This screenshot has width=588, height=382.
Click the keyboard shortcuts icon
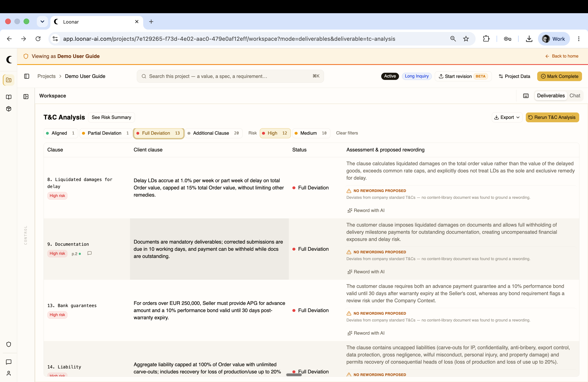[x=526, y=96]
